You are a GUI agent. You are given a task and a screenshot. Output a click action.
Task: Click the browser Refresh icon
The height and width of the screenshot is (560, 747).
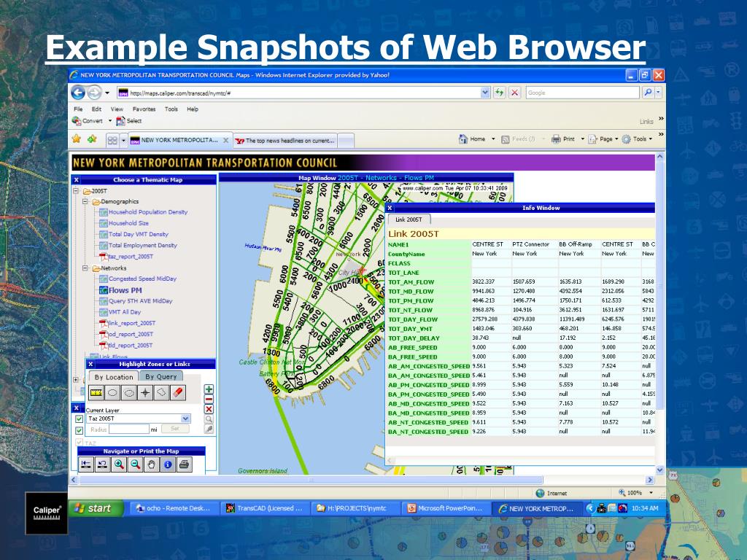[x=499, y=93]
